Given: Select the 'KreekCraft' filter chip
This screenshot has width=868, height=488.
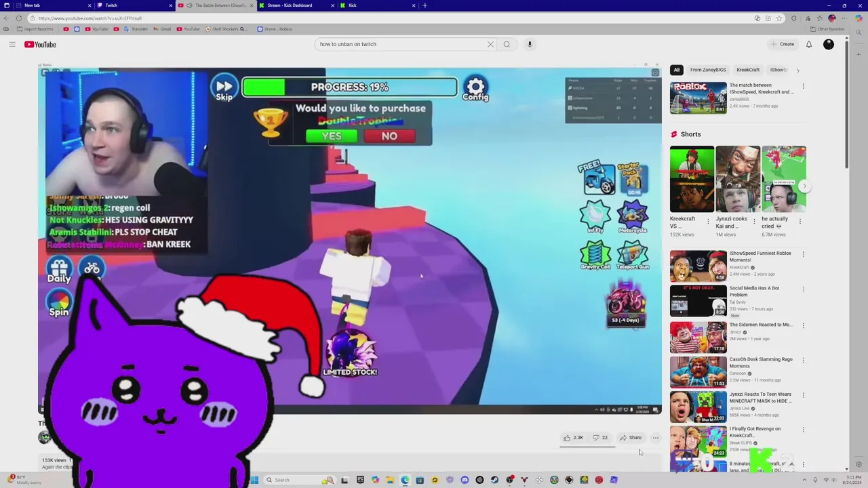Looking at the screenshot, I should pyautogui.click(x=748, y=70).
